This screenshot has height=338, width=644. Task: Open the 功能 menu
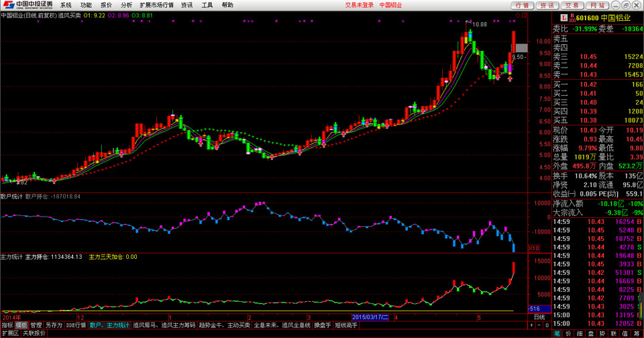pos(86,5)
